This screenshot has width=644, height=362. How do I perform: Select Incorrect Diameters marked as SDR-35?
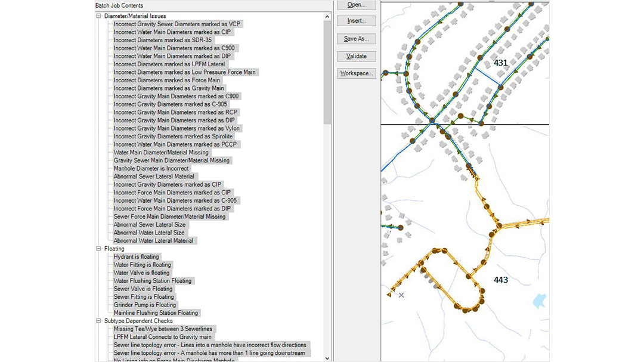(163, 41)
